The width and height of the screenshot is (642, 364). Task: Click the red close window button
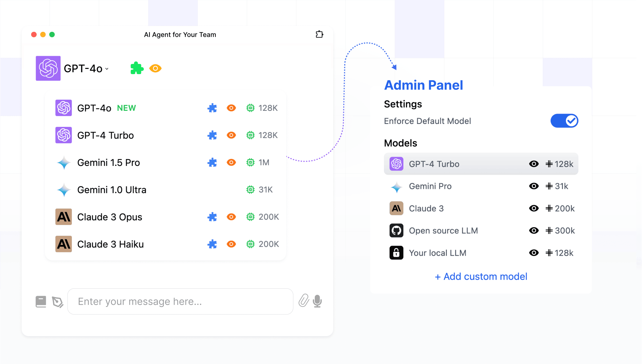point(34,34)
